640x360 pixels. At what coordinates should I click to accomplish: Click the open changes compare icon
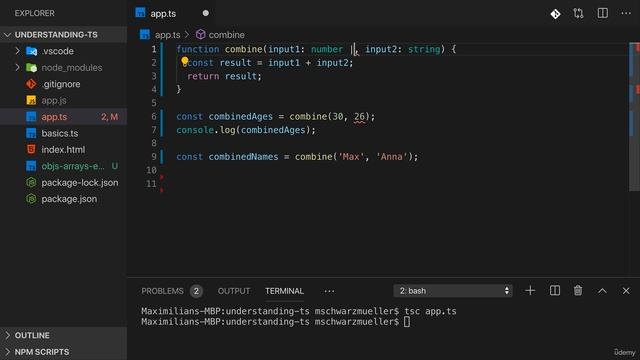click(x=578, y=13)
